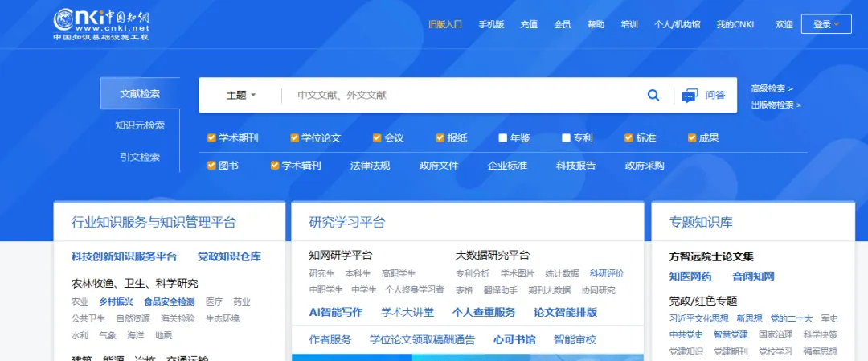Screen dimensions: 868x361
Task: Select the 文献检索 tab
Action: click(x=140, y=93)
